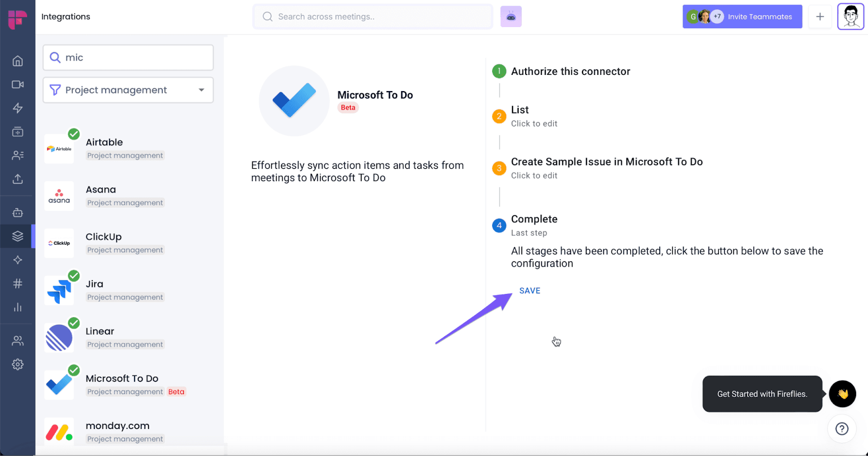The image size is (868, 456).
Task: Click Invite Teammates button
Action: pos(742,17)
